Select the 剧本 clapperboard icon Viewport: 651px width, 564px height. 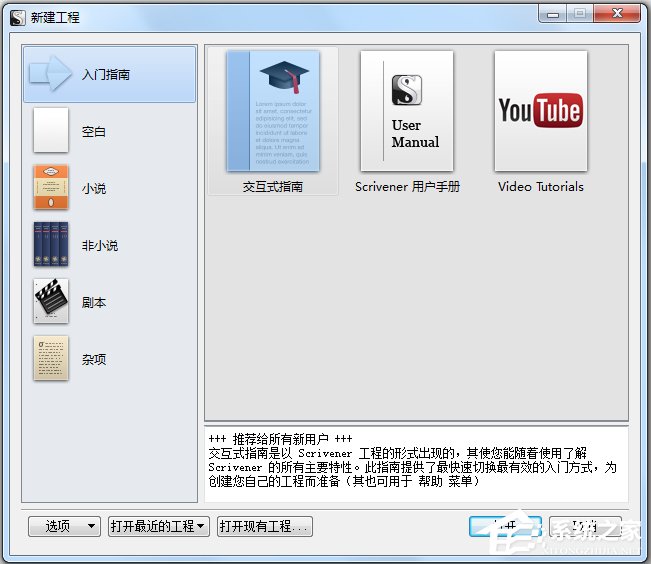[x=51, y=302]
